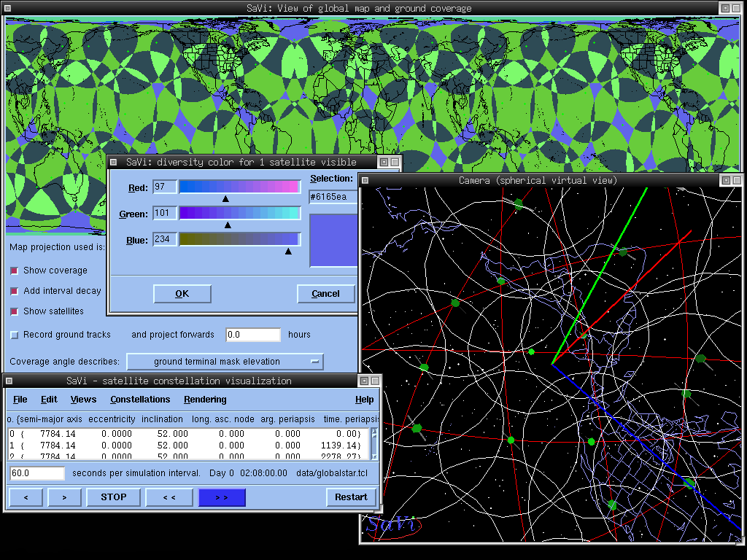The image size is (747, 560).
Task: Click the Red color slider bar
Action: click(x=239, y=187)
